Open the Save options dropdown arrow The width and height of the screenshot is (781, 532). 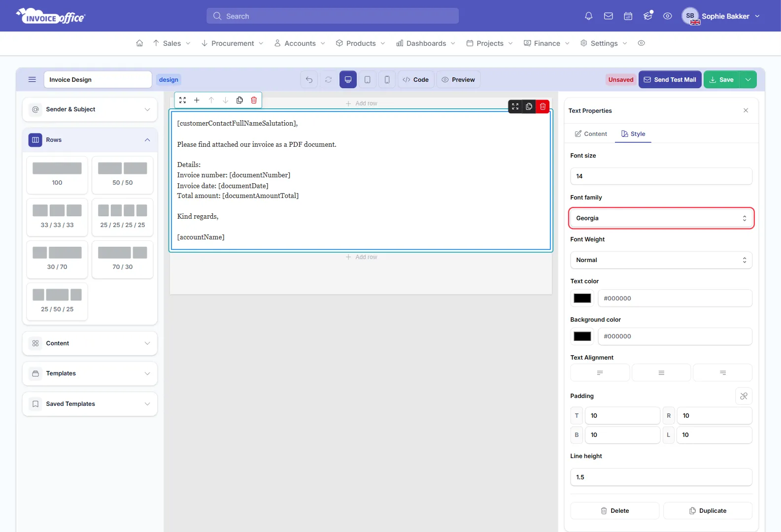coord(748,80)
